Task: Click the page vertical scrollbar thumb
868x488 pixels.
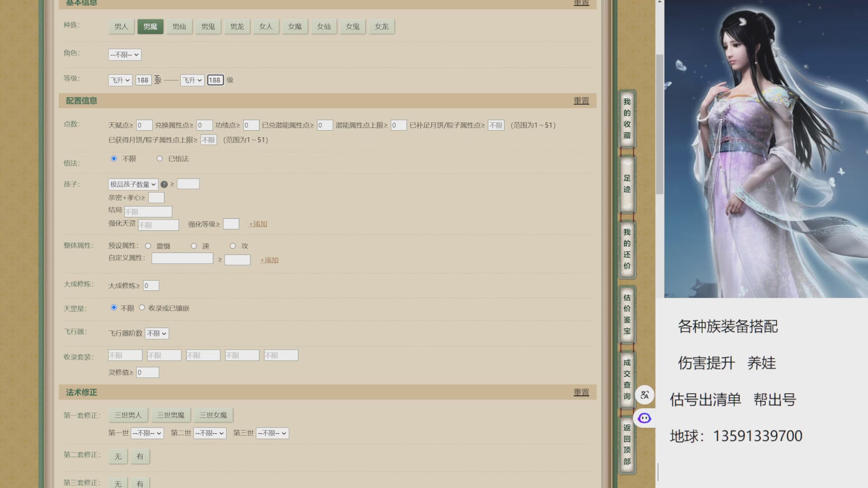Action: (x=660, y=124)
